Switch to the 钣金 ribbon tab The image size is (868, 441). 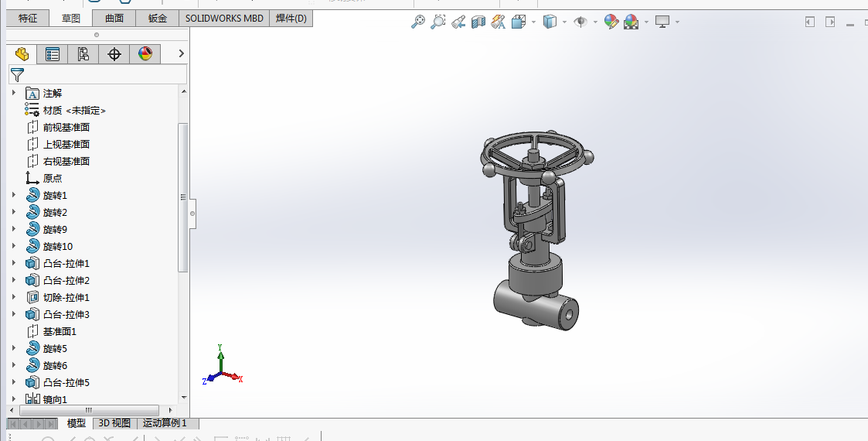coord(157,19)
